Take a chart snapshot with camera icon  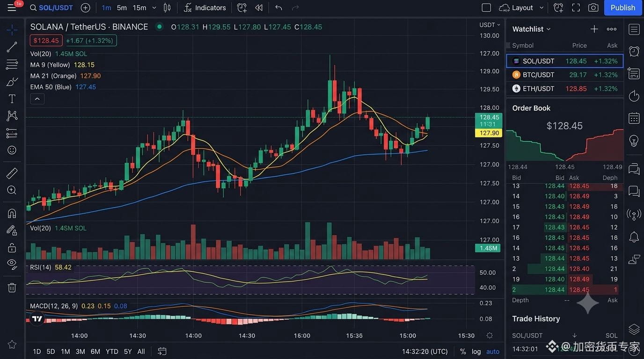(x=593, y=7)
